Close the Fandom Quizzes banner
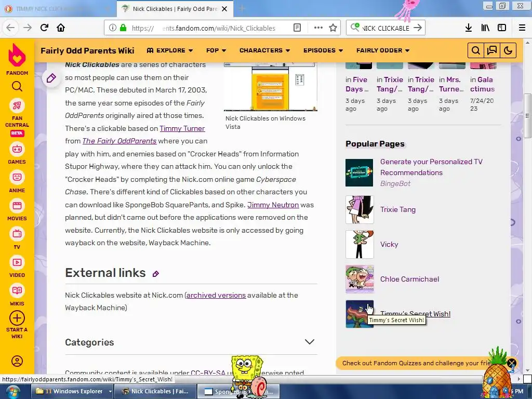Image resolution: width=532 pixels, height=399 pixels. tap(512, 363)
